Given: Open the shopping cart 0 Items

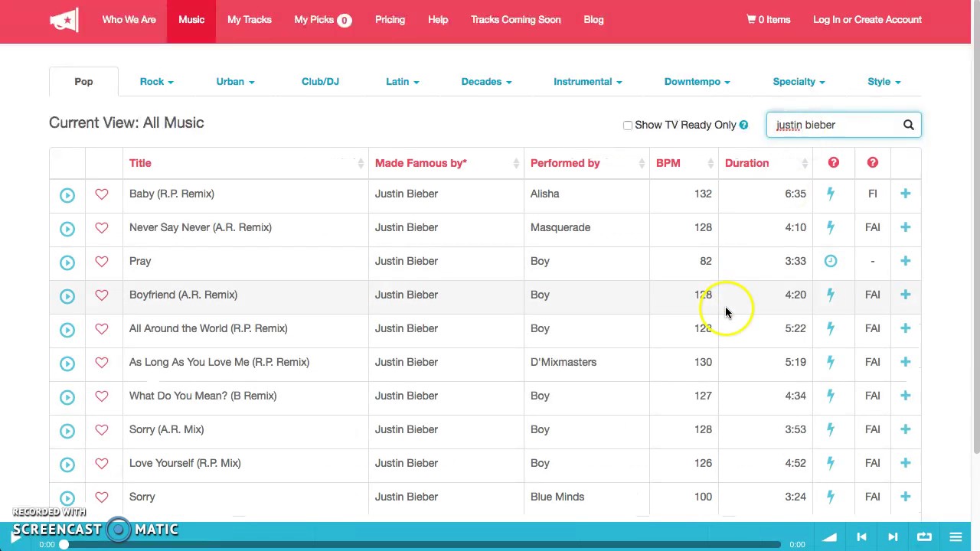Looking at the screenshot, I should click(x=769, y=20).
